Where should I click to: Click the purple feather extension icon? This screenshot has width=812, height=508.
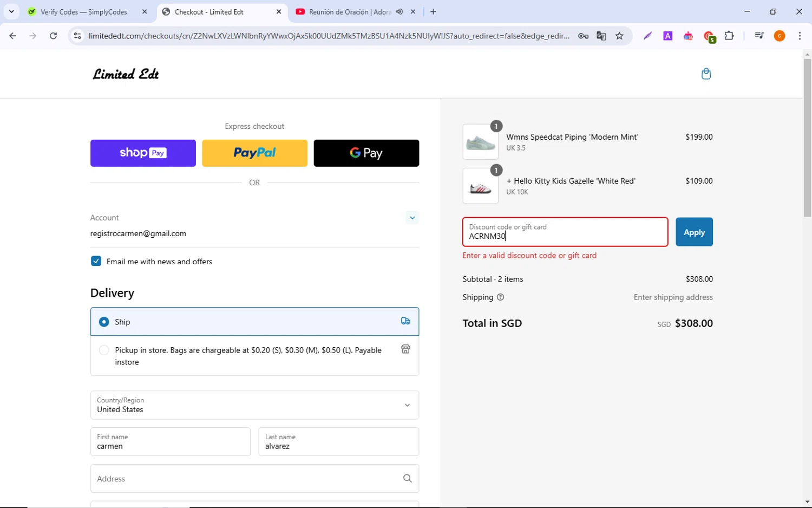click(647, 36)
